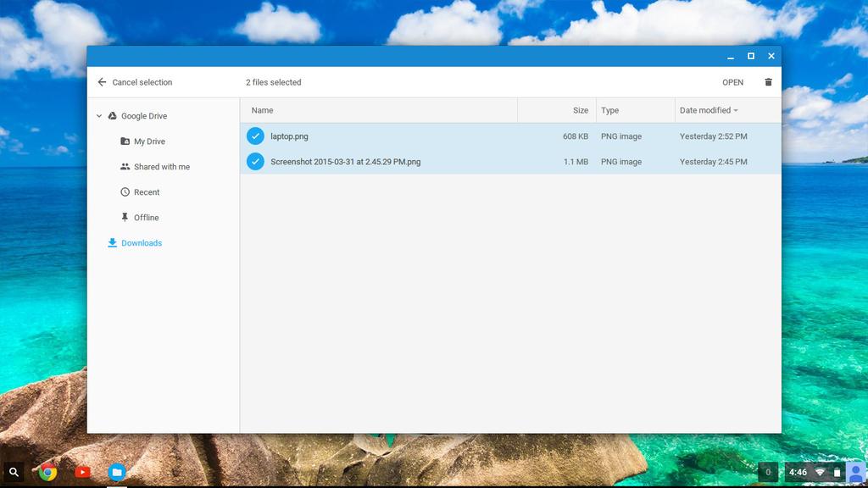The width and height of the screenshot is (868, 488).
Task: Launch Chrome from the shelf
Action: coord(47,472)
